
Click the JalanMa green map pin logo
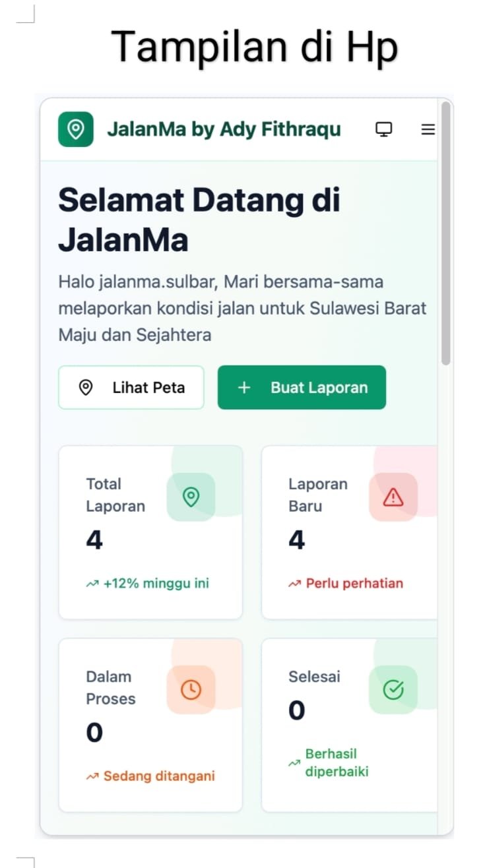tap(75, 129)
